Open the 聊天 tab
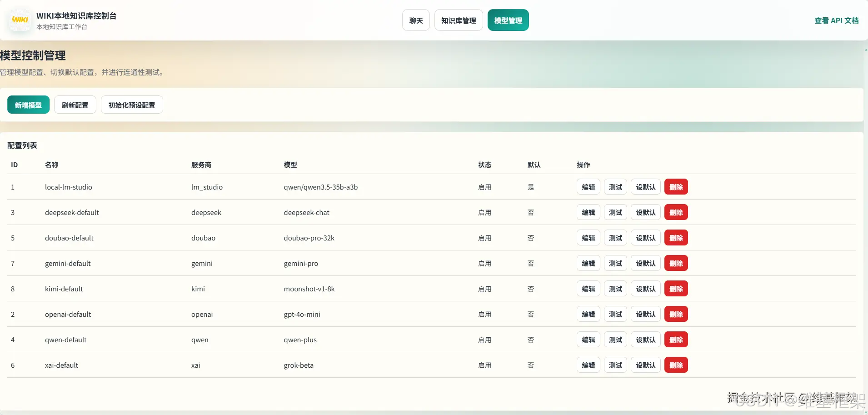The width and height of the screenshot is (868, 415). (x=416, y=20)
